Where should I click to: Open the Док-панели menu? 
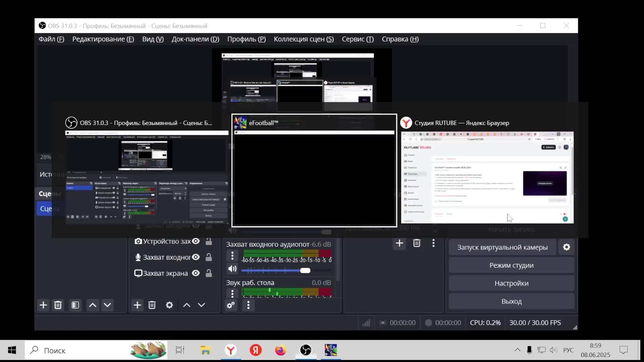(x=195, y=39)
